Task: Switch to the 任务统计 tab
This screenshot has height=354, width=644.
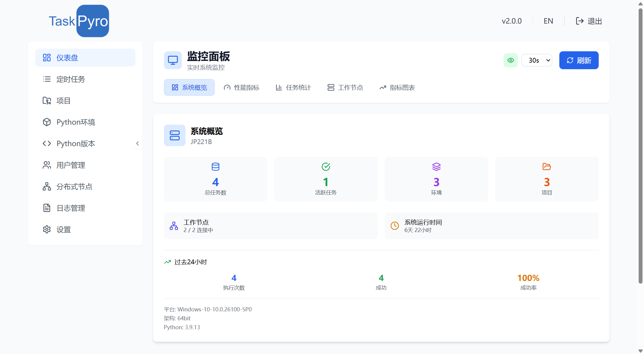Action: click(x=293, y=87)
